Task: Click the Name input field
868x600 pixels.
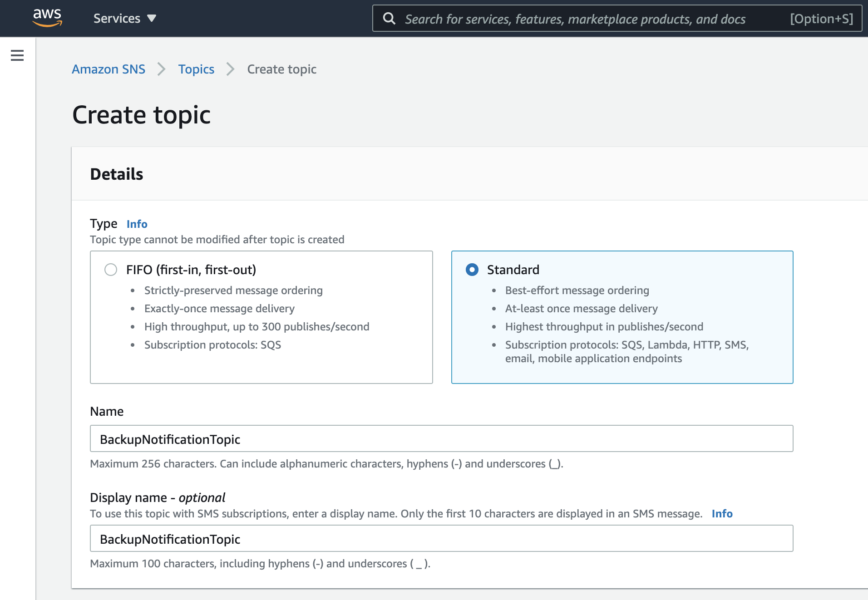Action: 442,438
